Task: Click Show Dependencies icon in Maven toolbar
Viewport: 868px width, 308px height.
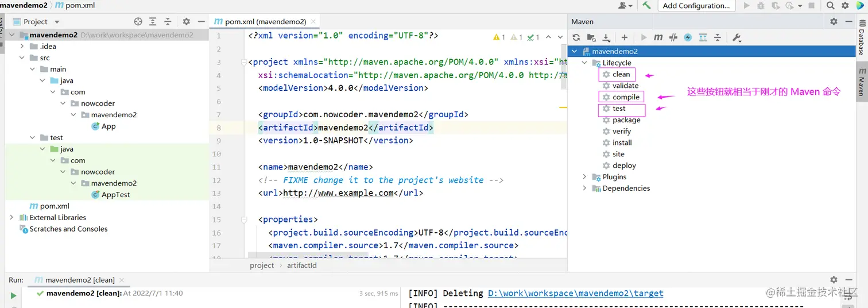Action: point(703,37)
